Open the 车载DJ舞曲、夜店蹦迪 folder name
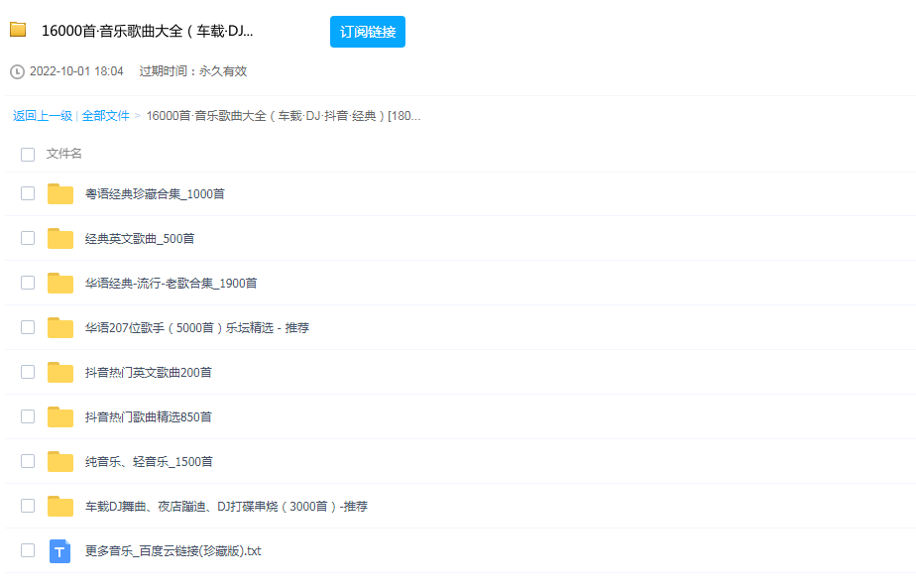The height and width of the screenshot is (588, 916). tap(227, 506)
